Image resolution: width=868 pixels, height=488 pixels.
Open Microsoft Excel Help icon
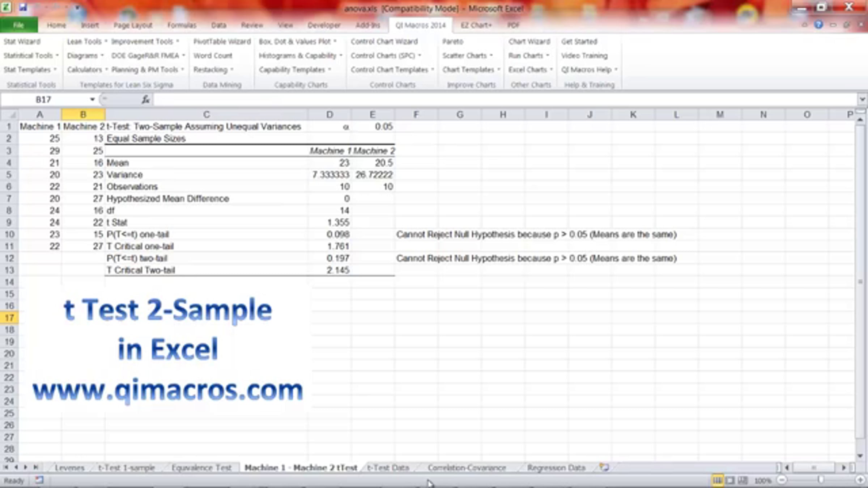(x=818, y=25)
